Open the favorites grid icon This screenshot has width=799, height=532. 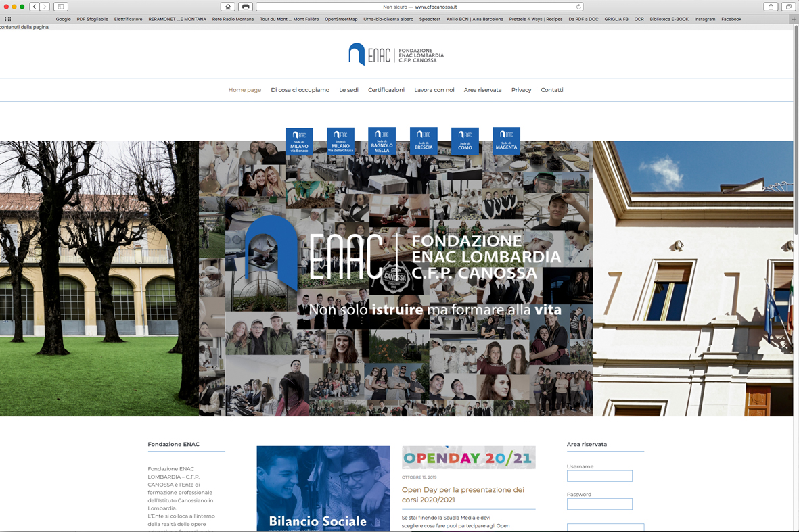tap(7, 19)
